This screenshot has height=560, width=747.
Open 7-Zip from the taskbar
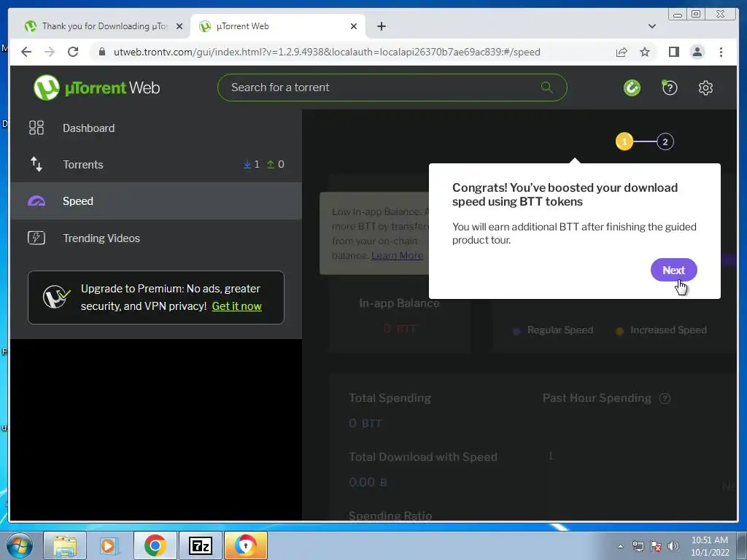pos(200,545)
